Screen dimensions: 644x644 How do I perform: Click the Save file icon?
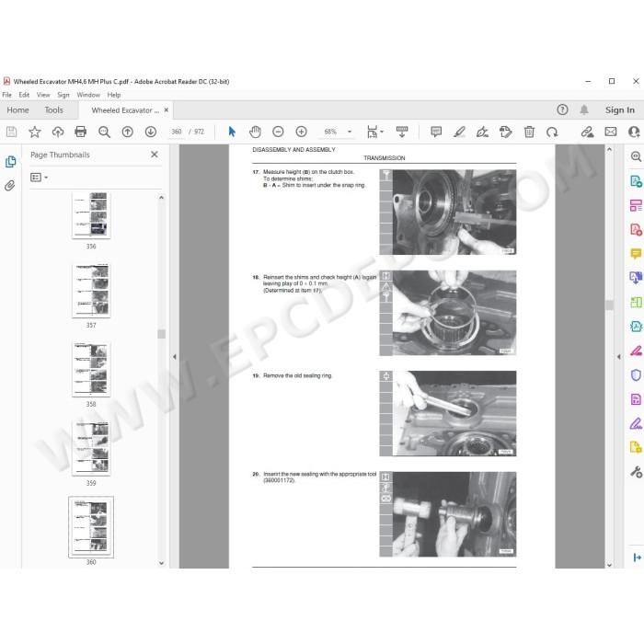tap(11, 132)
